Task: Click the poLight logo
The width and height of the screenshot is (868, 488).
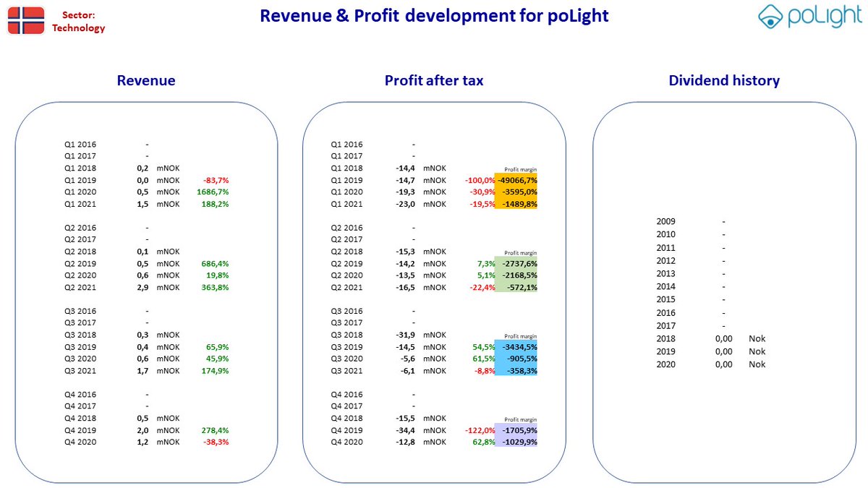Action: pyautogui.click(x=809, y=17)
